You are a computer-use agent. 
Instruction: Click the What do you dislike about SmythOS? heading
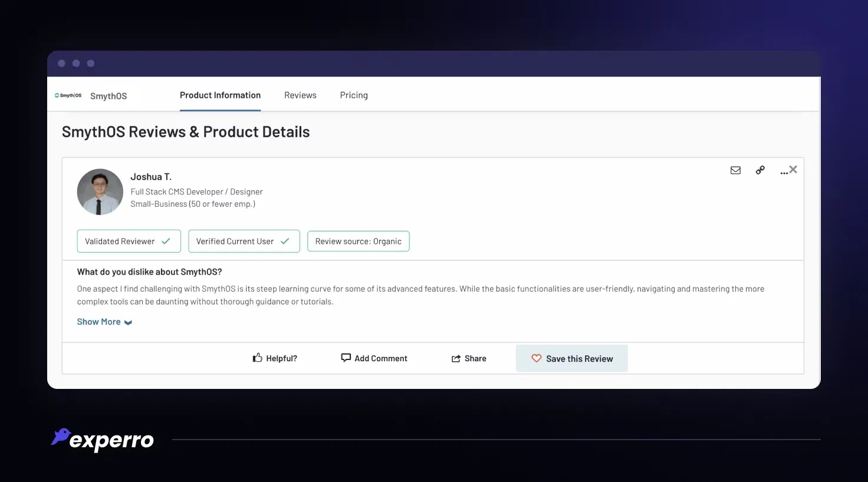149,272
